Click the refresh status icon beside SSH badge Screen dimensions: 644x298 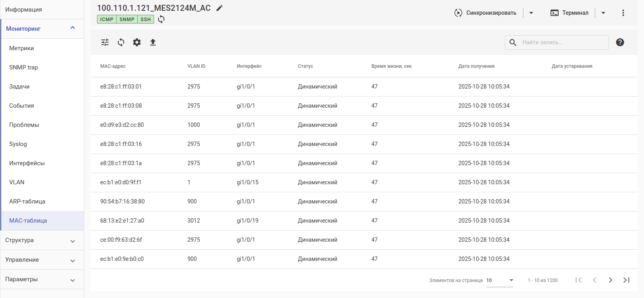(161, 19)
